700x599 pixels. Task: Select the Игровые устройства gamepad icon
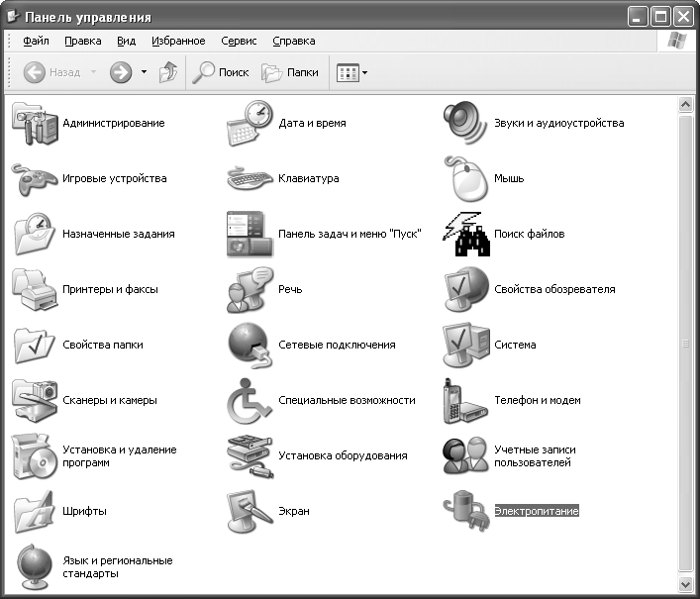point(35,179)
